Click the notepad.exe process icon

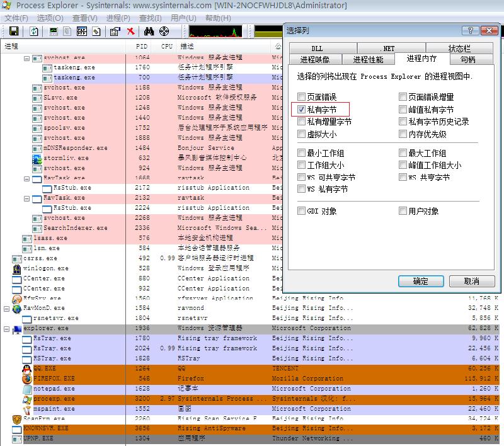pos(27,389)
